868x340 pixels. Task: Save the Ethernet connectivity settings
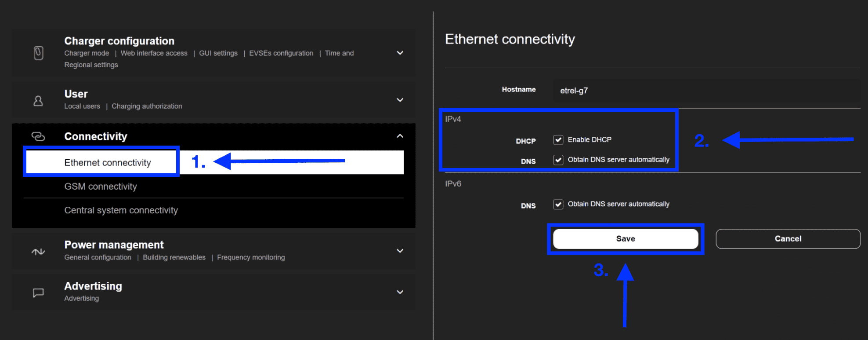[626, 239]
